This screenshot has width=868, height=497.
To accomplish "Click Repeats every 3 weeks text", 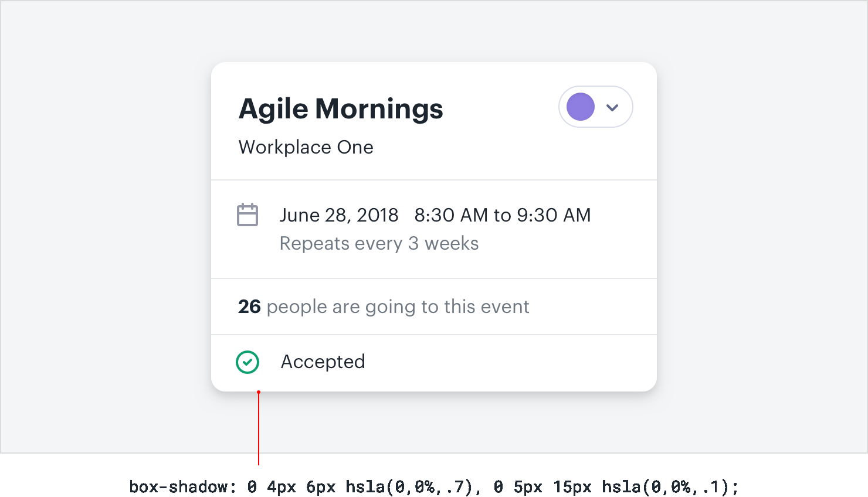I will point(379,243).
